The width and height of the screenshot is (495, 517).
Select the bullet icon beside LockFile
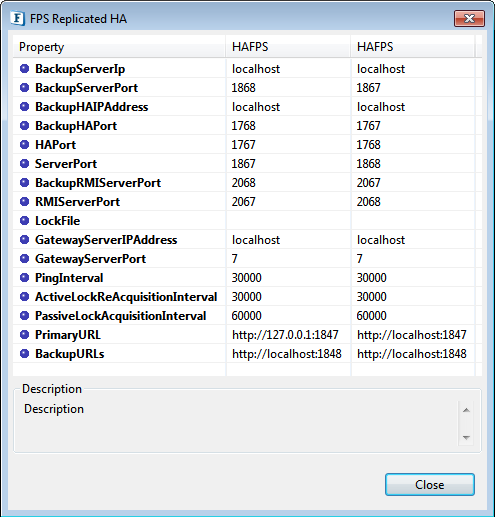[24, 221]
